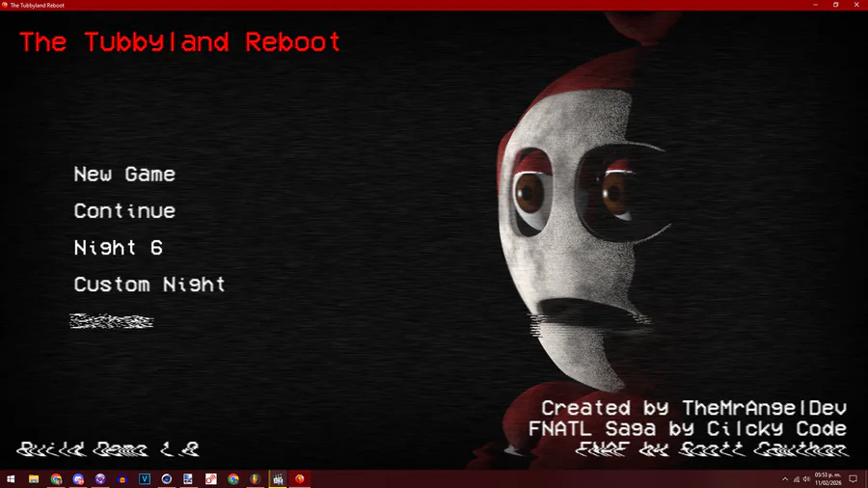Close The Tubbyland Reboot window
The image size is (868, 488).
pyautogui.click(x=856, y=5)
